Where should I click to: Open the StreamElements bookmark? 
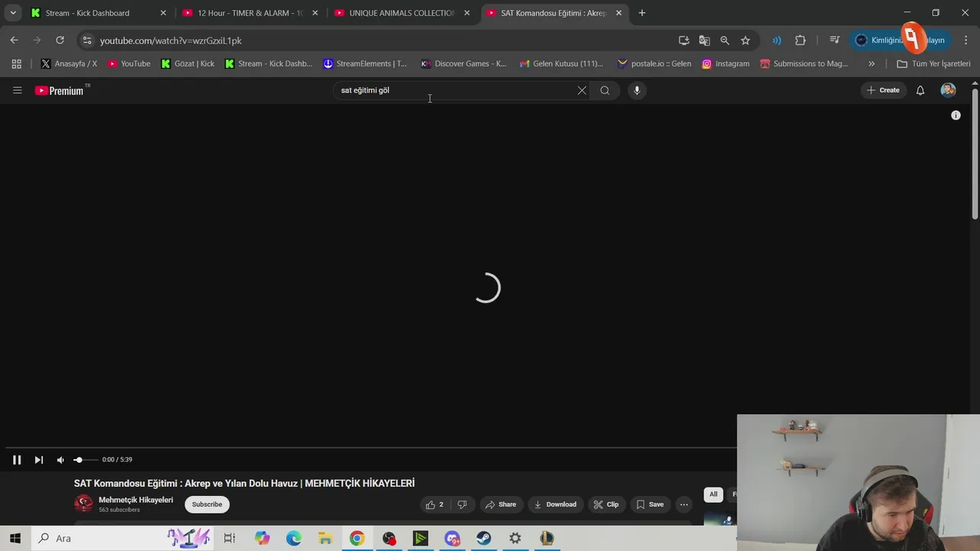pyautogui.click(x=365, y=64)
